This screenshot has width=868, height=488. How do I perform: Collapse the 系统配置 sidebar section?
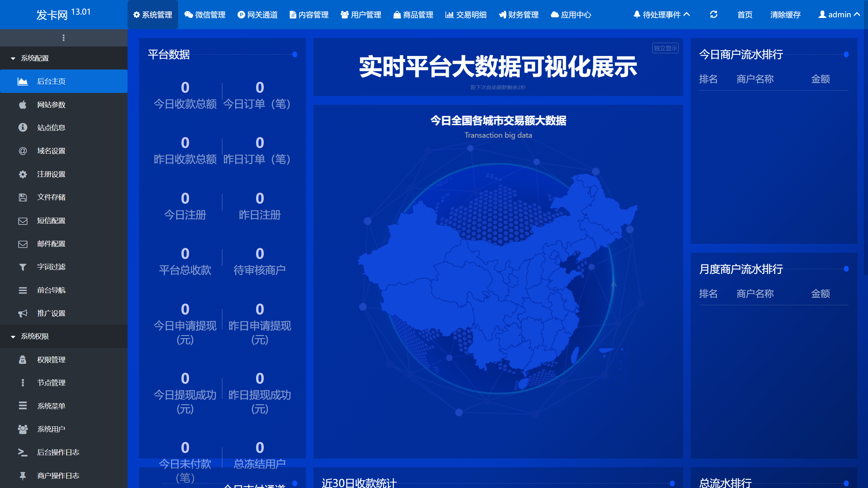click(35, 58)
